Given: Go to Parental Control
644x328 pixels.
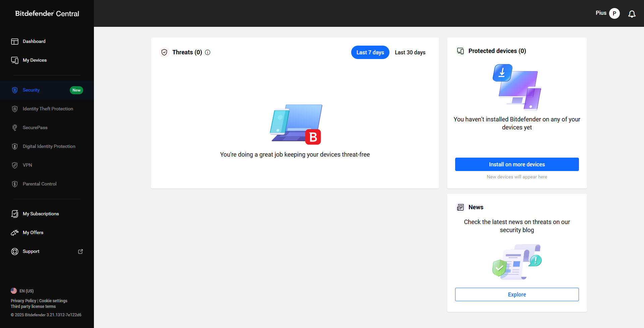Looking at the screenshot, I should [40, 184].
